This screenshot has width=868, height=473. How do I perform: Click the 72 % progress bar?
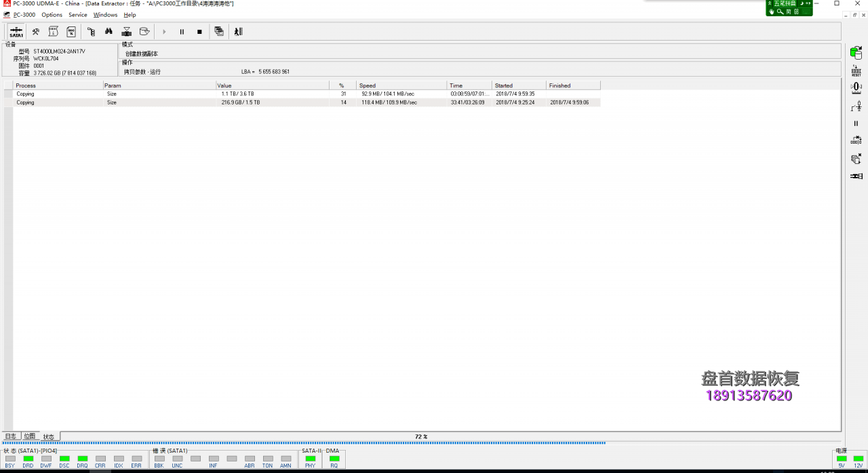420,437
